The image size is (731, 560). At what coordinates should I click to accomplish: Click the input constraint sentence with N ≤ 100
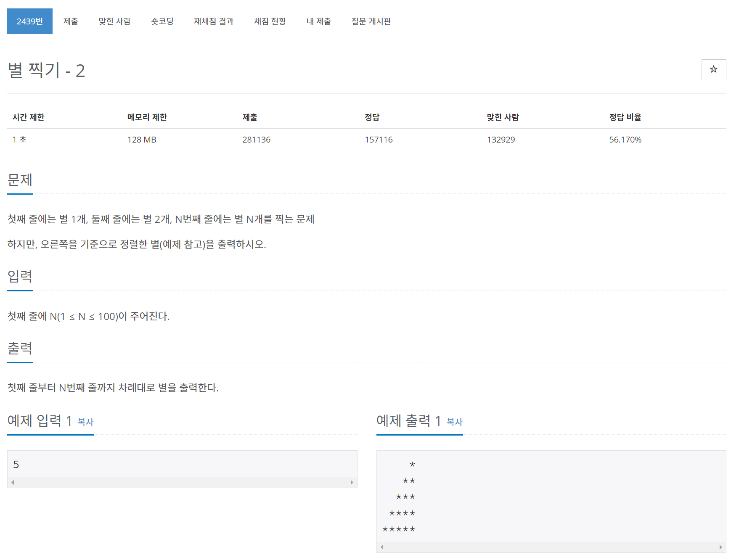89,316
